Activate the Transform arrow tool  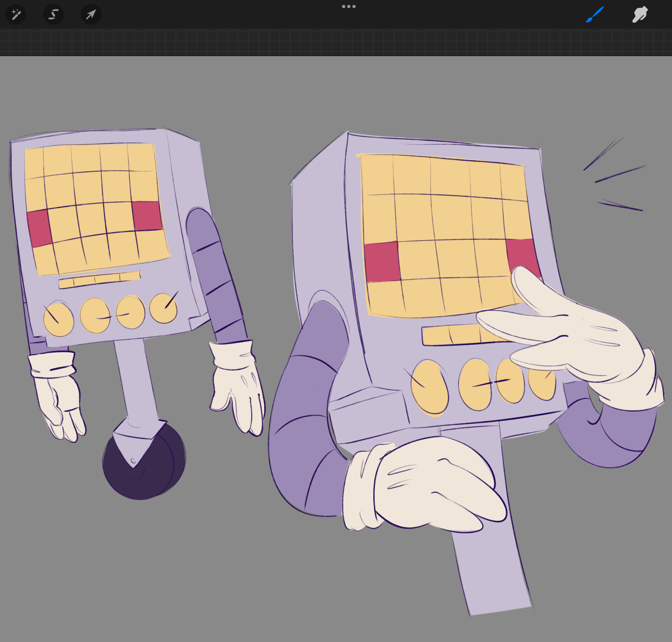click(91, 14)
